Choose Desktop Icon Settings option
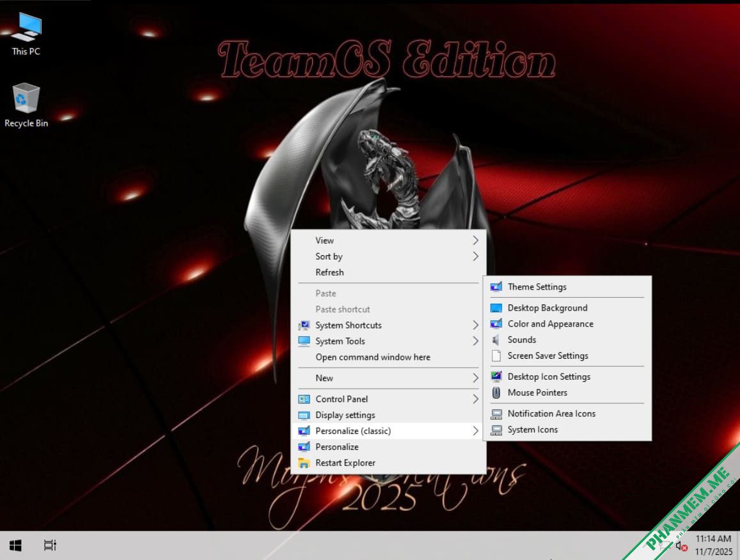The width and height of the screenshot is (740, 560). coord(567,377)
